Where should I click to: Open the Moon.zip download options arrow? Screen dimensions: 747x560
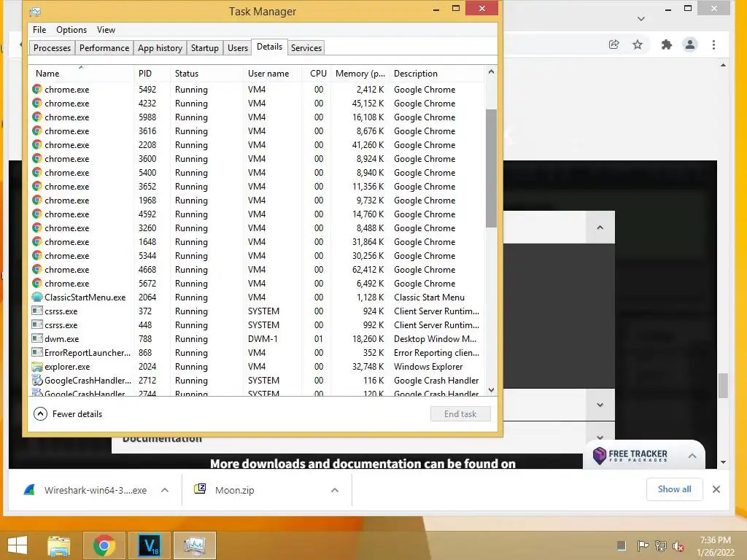coord(335,490)
